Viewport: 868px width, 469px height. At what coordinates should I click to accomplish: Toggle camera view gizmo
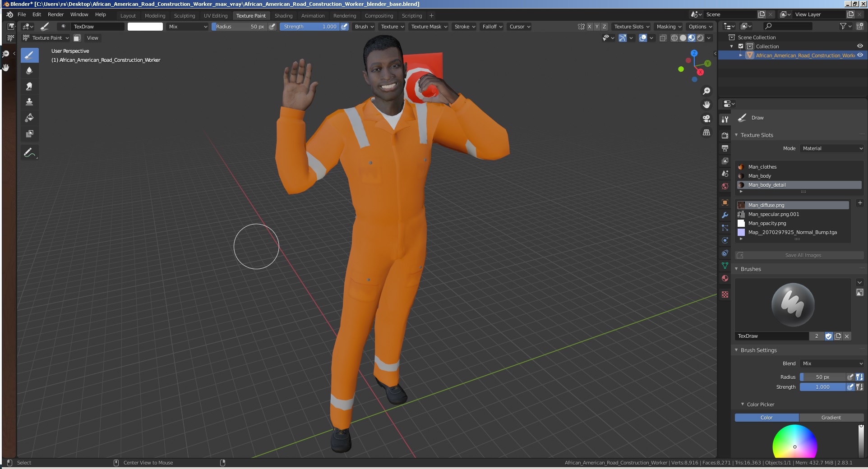(706, 119)
